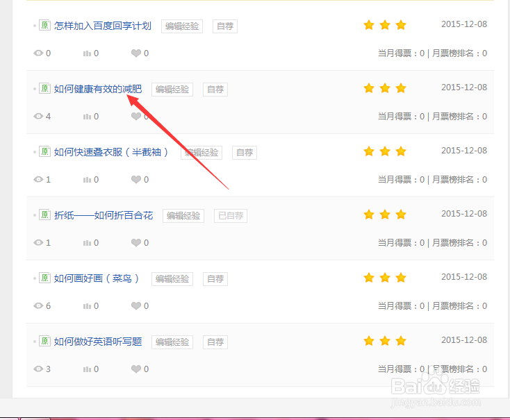Click view count 6 of 如何画好画

(48, 306)
